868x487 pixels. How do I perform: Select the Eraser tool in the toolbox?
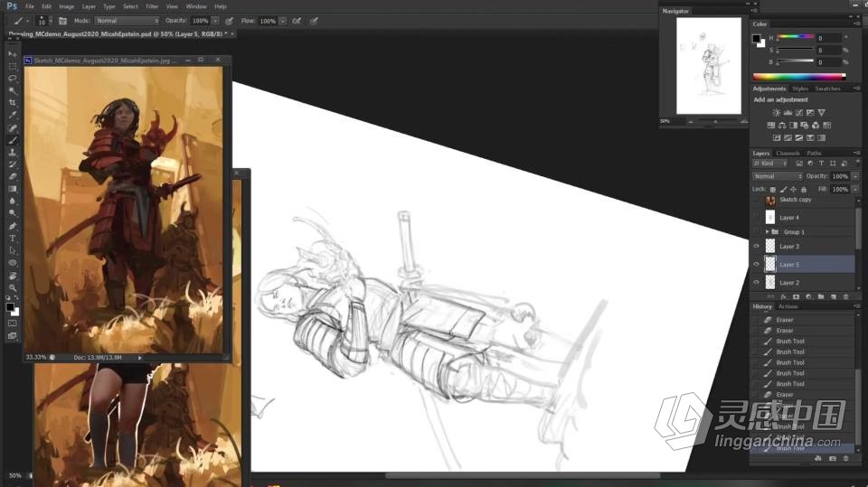click(x=12, y=176)
